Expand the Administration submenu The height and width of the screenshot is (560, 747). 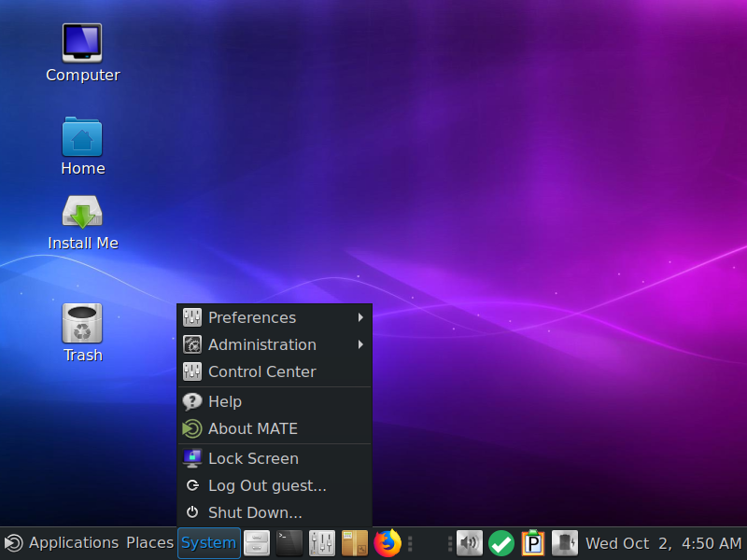pyautogui.click(x=274, y=344)
